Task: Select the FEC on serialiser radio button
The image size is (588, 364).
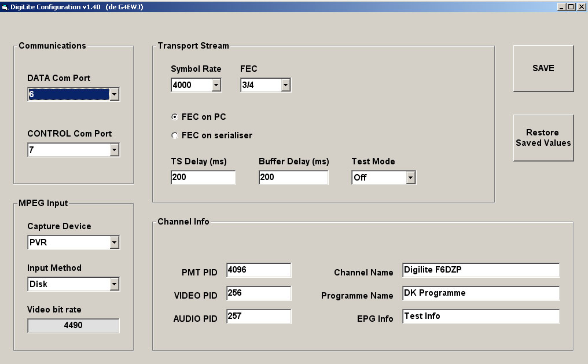Action: coord(174,135)
